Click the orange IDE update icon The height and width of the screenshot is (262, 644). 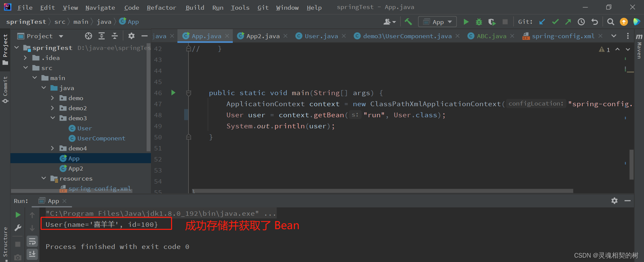[624, 22]
